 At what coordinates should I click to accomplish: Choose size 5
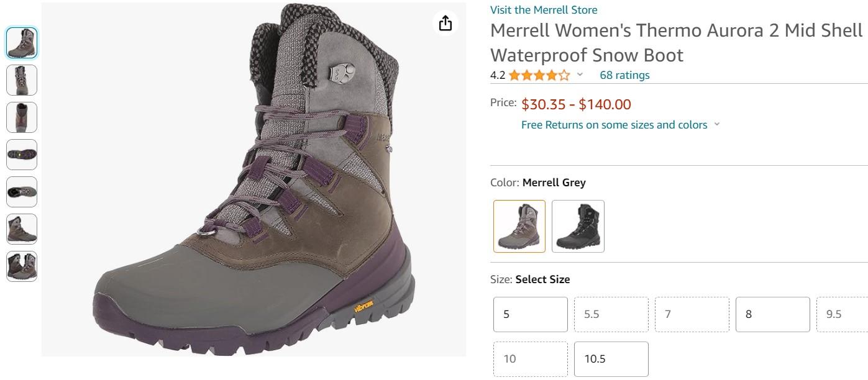coord(531,314)
